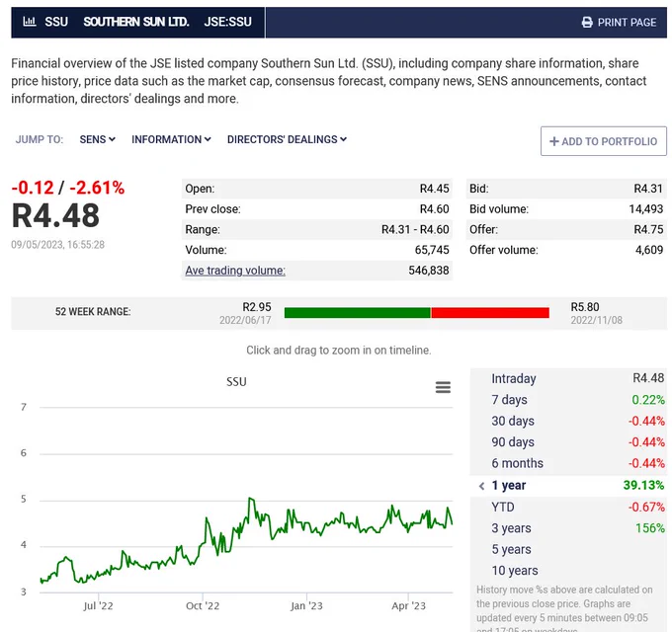Click the timestamp 09/05/2023, 16:55:28
Image resolution: width=672 pixels, height=632 pixels.
tap(58, 245)
